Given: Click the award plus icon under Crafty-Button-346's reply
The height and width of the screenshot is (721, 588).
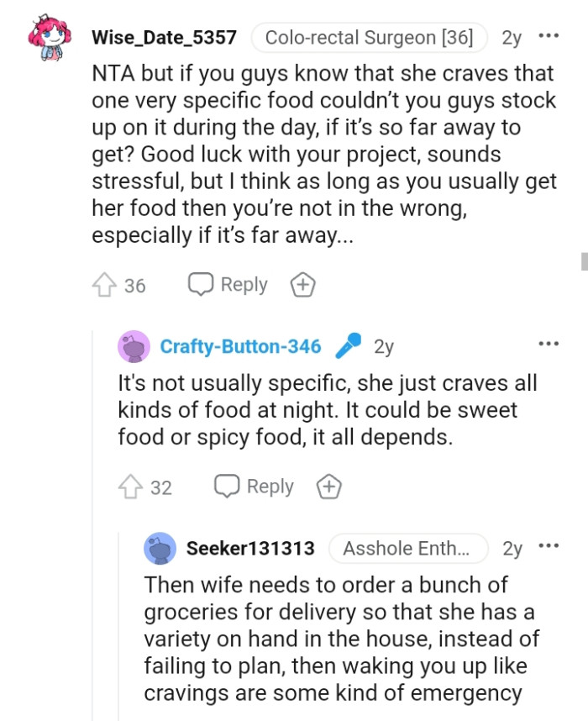Looking at the screenshot, I should pos(329,486).
